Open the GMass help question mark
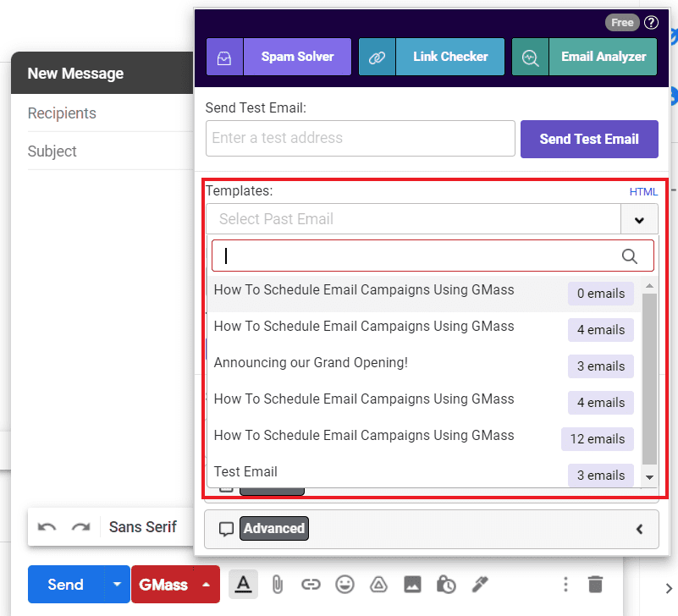Viewport: 678px width, 616px height. point(651,23)
